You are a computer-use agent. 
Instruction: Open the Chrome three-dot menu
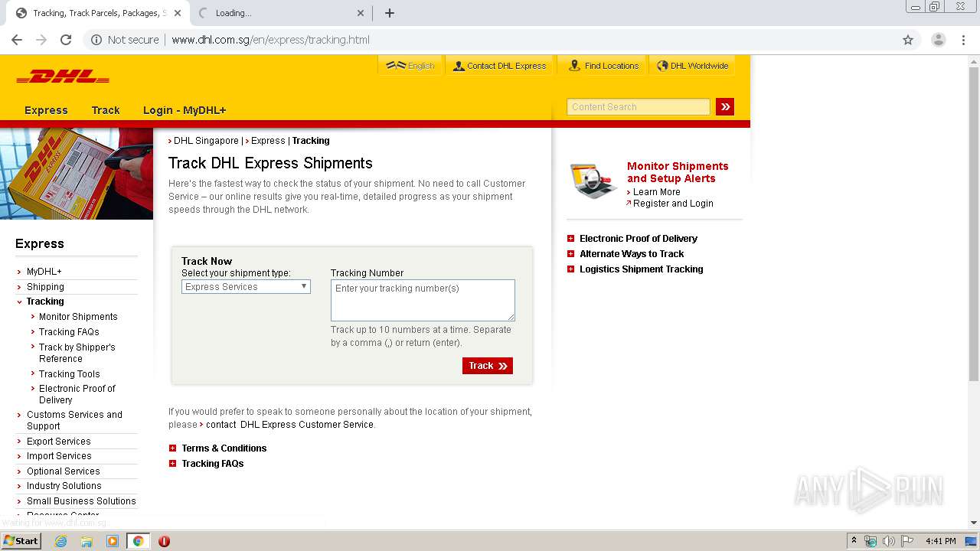coord(964,40)
